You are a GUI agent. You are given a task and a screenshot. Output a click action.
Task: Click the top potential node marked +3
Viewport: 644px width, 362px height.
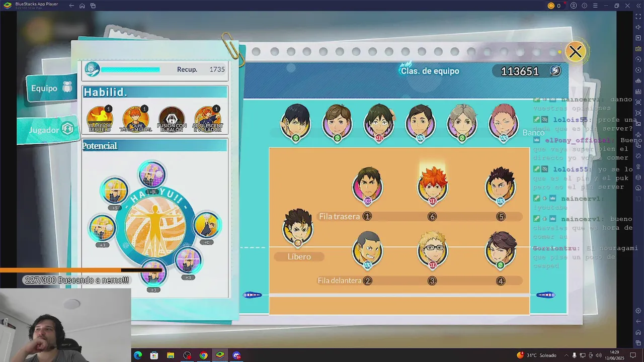(151, 175)
